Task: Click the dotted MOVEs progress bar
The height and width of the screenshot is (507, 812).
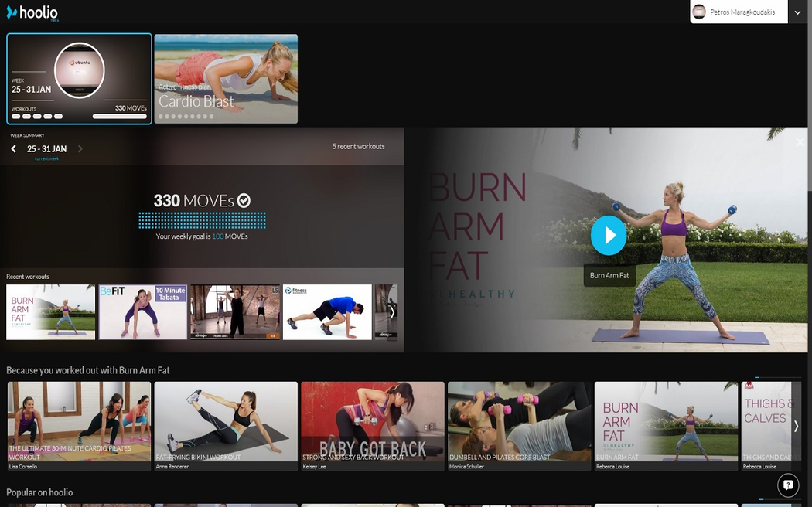Action: [202, 220]
